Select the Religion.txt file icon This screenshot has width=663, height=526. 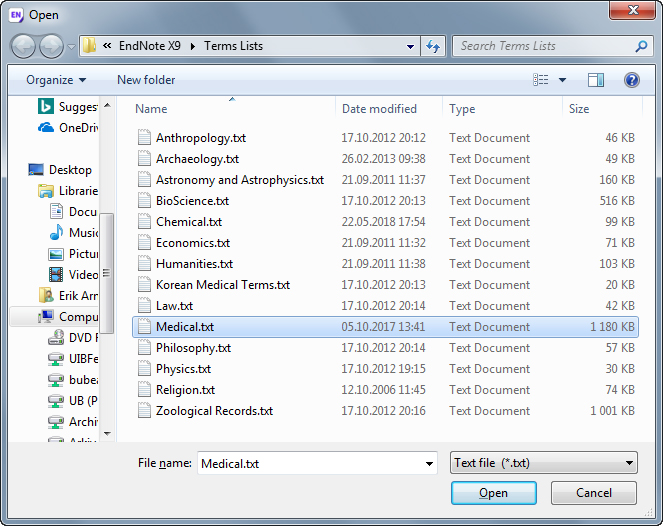click(x=144, y=389)
